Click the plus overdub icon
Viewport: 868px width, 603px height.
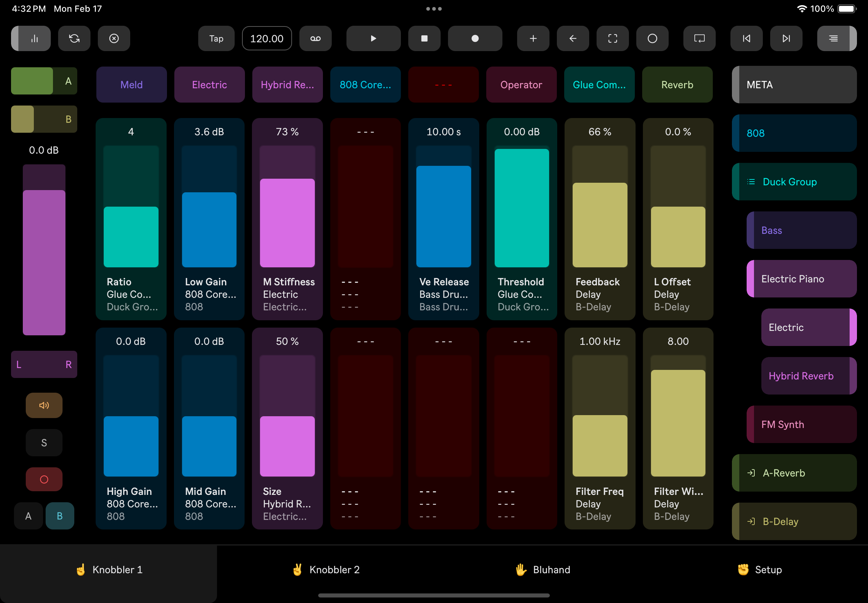(x=533, y=39)
